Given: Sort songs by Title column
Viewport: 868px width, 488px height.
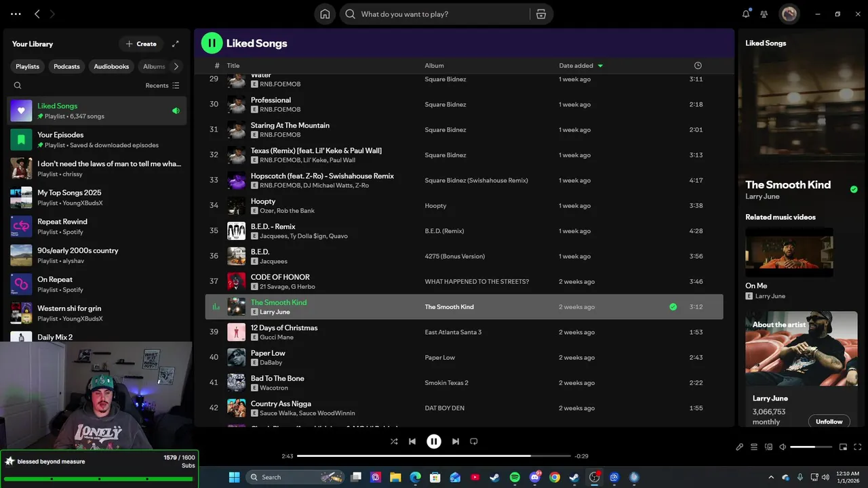Looking at the screenshot, I should click(233, 66).
